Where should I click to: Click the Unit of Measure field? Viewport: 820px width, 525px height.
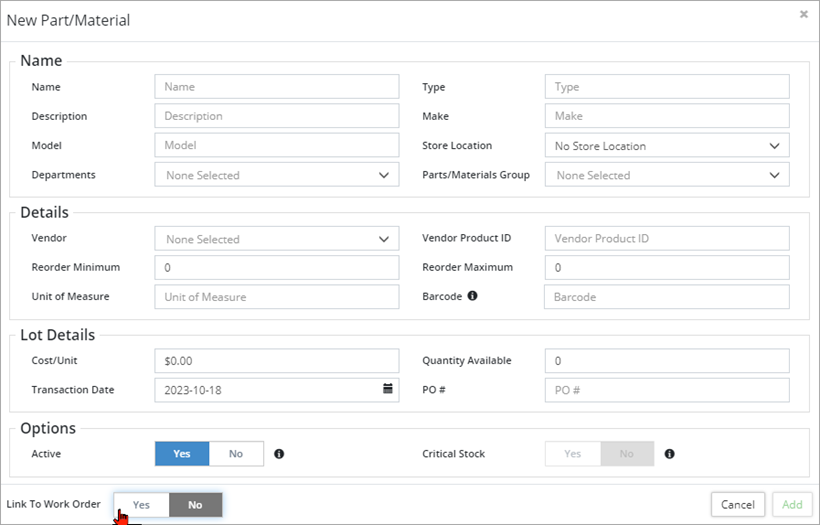tap(276, 297)
